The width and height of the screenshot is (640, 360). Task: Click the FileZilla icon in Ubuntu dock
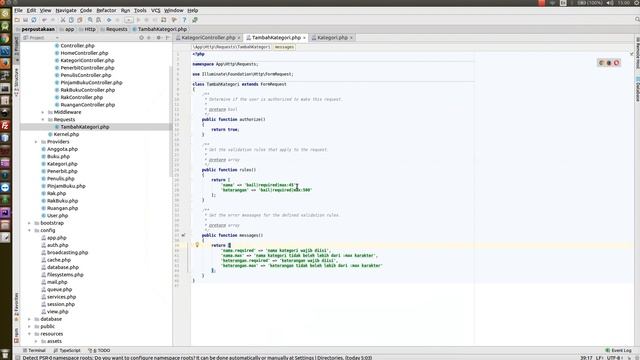5,126
